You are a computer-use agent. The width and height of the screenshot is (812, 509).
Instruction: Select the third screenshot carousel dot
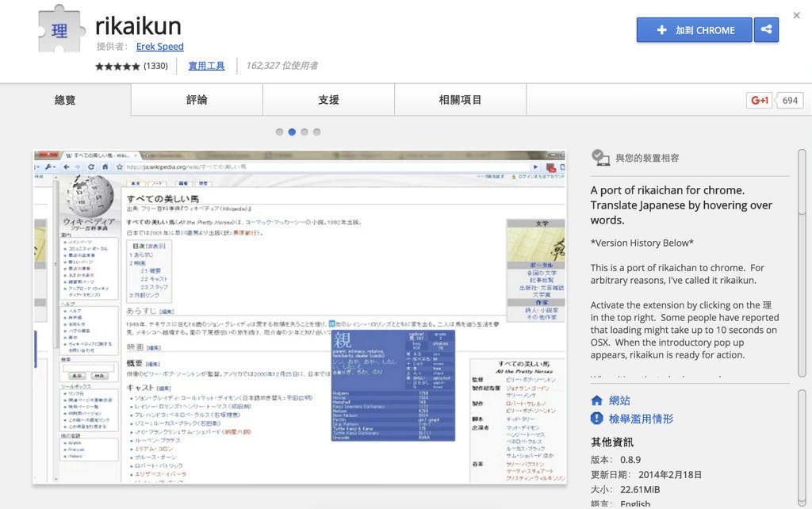(304, 132)
